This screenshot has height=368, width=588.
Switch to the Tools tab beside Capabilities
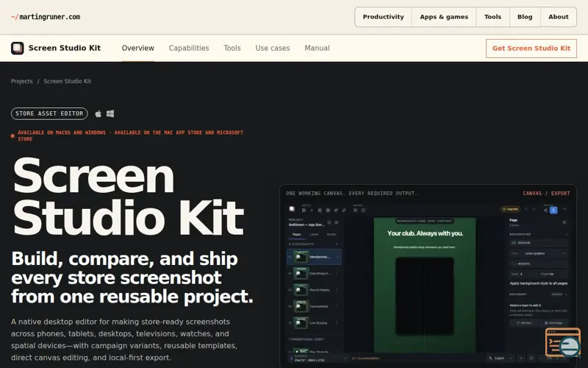[x=232, y=48]
